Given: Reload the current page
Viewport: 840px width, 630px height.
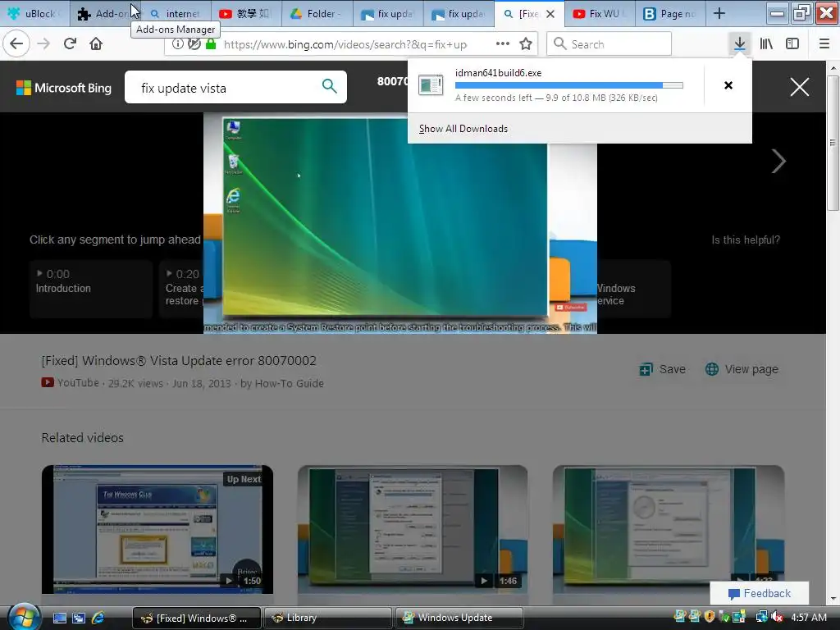Looking at the screenshot, I should (x=70, y=43).
